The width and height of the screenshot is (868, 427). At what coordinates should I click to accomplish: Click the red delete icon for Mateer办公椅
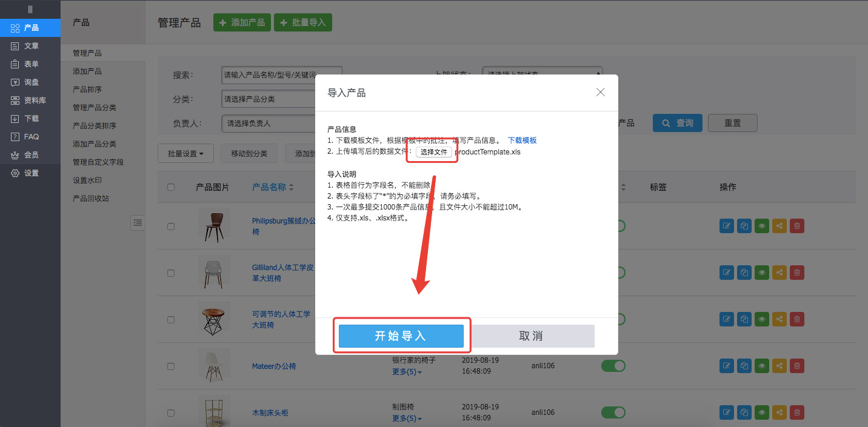click(x=797, y=366)
